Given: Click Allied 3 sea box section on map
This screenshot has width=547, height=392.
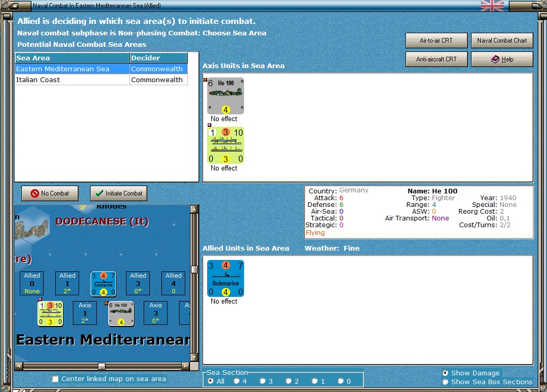Looking at the screenshot, I should [138, 283].
